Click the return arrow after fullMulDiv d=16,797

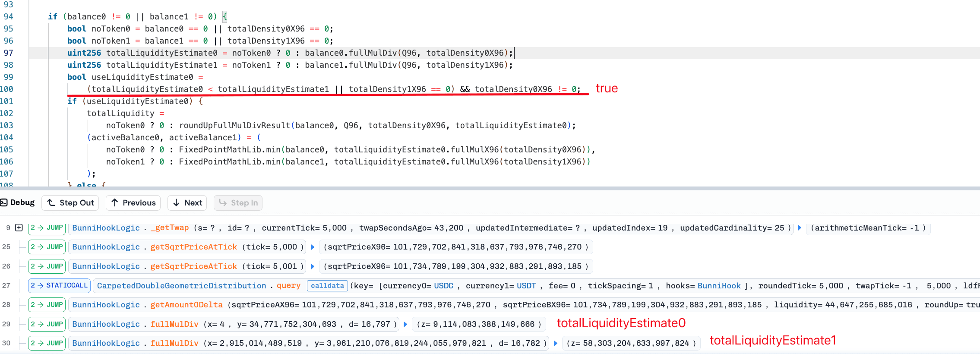pos(405,324)
